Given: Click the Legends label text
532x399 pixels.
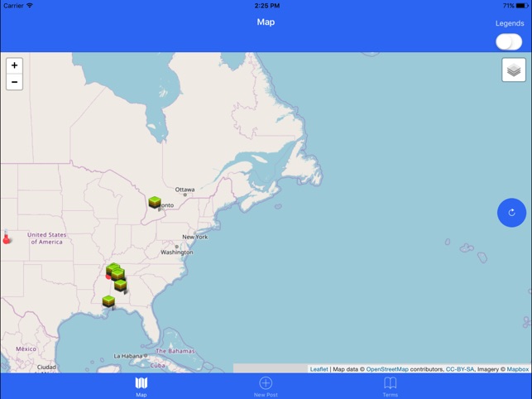Looking at the screenshot, I should (x=510, y=23).
